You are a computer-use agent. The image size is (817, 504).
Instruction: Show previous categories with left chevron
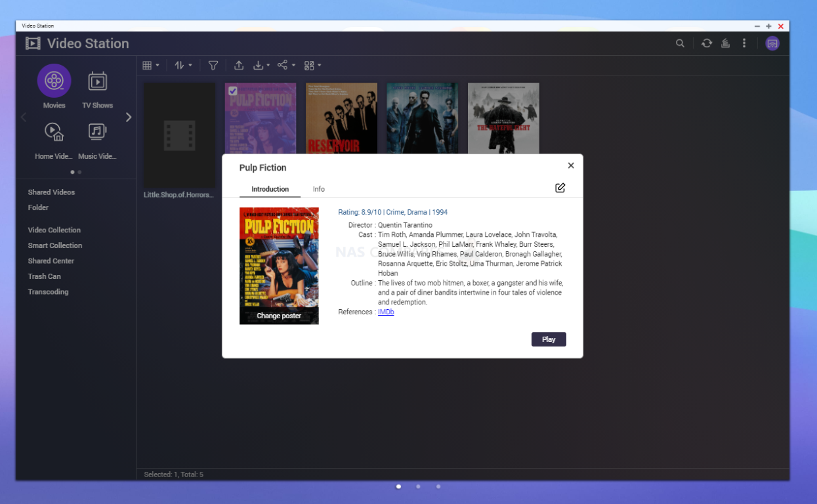pos(24,117)
